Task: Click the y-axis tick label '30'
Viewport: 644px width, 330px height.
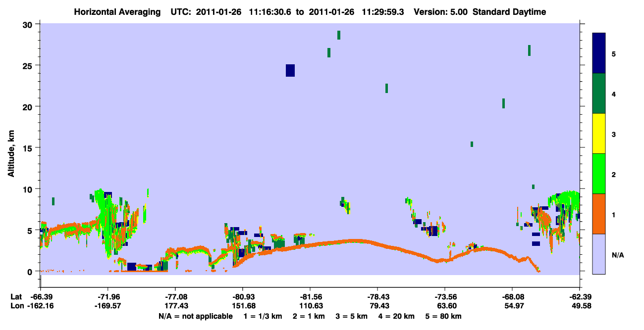Action: pos(29,24)
